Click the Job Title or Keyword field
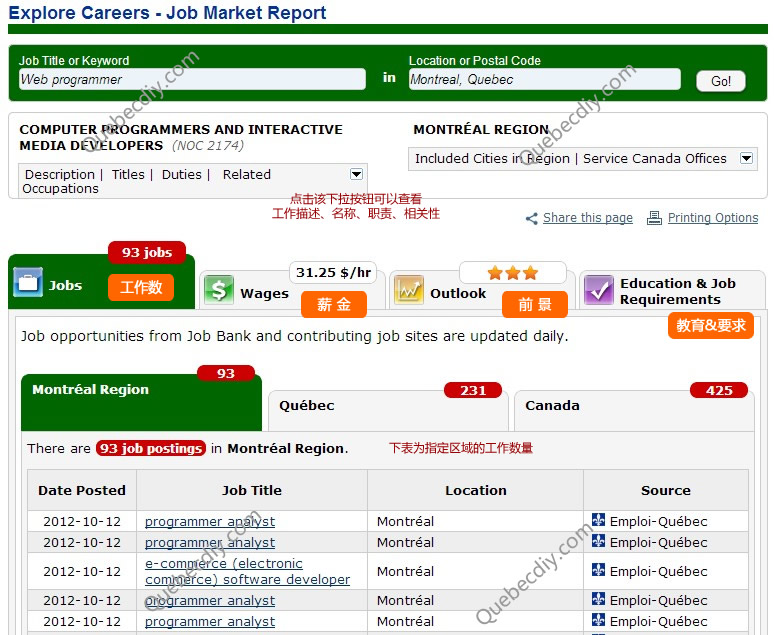Screen dimensions: 774x635 click(x=192, y=80)
